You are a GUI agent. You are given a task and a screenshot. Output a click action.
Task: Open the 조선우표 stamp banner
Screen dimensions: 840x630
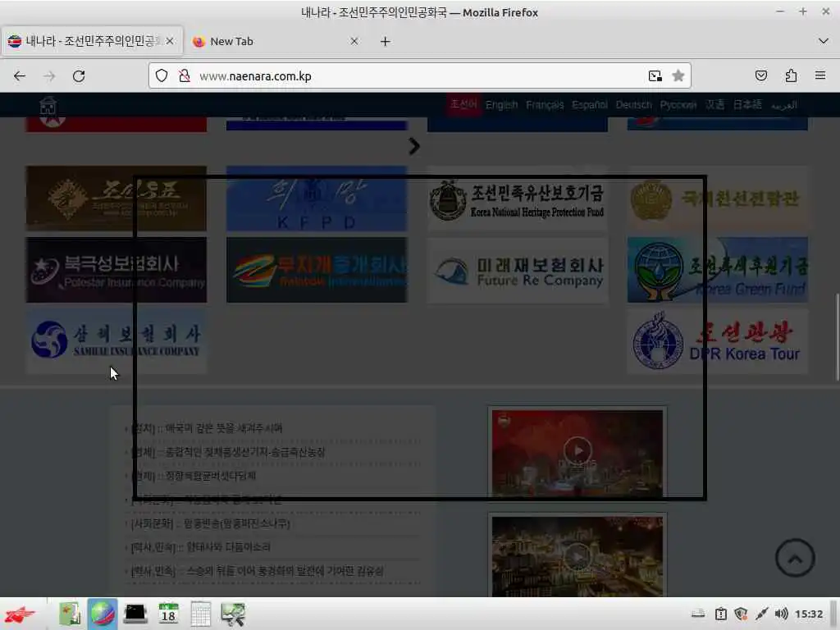click(116, 199)
